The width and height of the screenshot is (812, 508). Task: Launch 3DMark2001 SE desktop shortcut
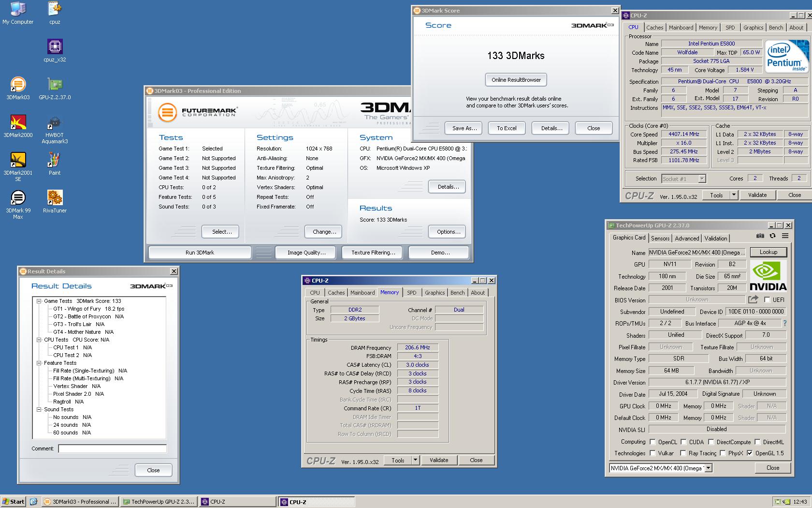click(18, 167)
